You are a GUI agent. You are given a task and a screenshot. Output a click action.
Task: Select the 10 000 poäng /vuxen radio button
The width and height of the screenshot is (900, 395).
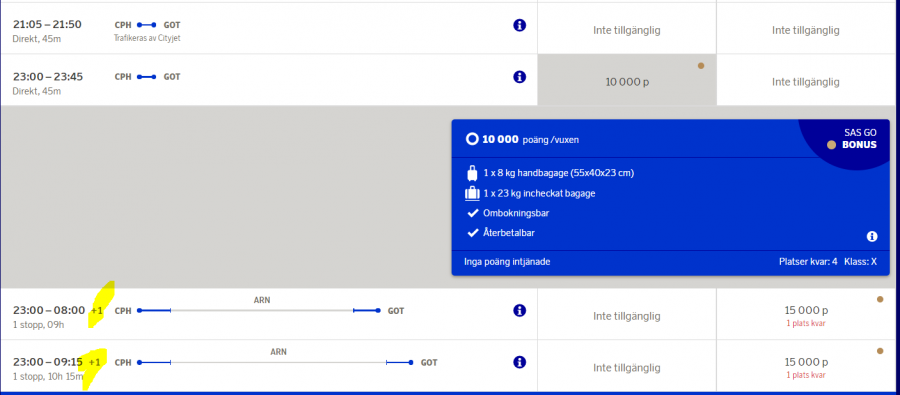point(472,140)
